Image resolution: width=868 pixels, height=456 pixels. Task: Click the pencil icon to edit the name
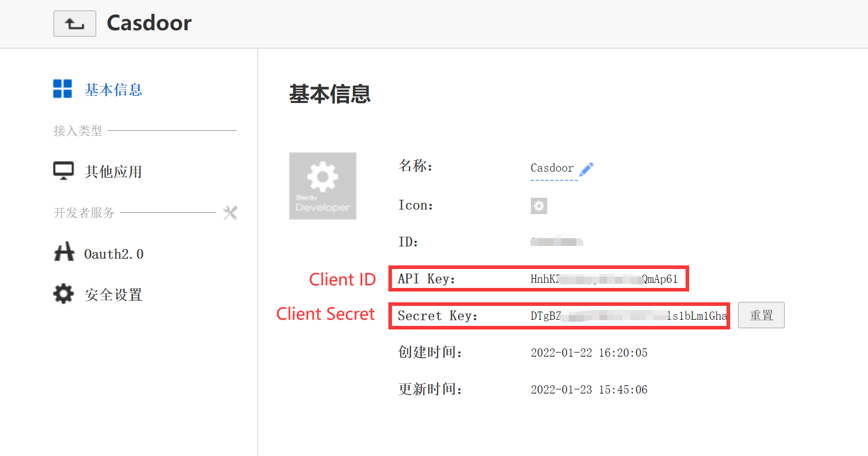coord(586,169)
